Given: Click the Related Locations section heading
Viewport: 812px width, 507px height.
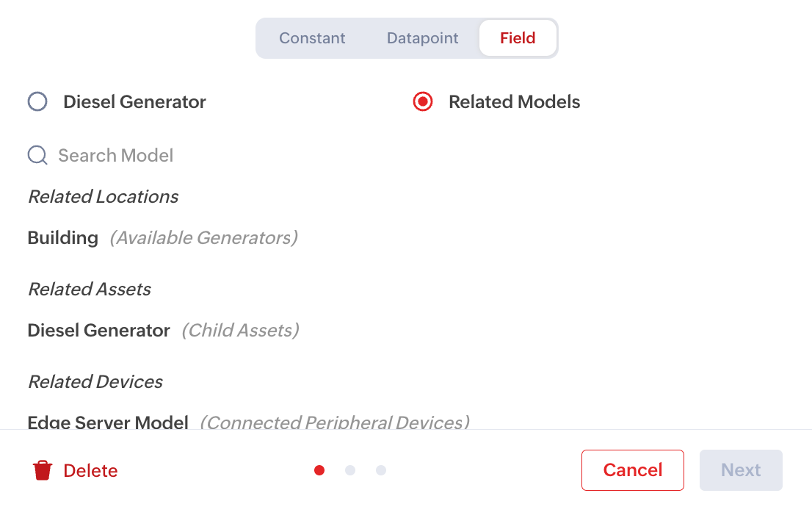Looking at the screenshot, I should pos(103,197).
